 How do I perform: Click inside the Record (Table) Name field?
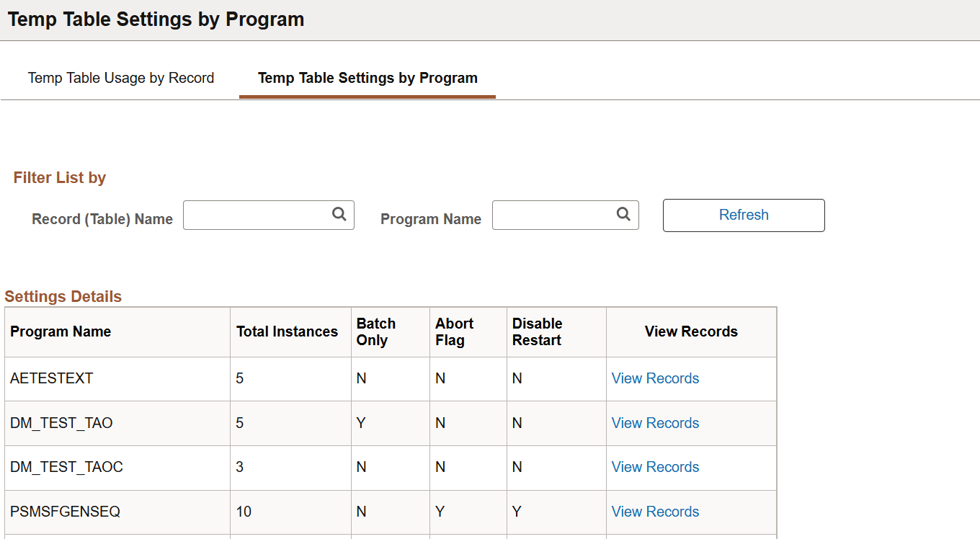pos(256,215)
